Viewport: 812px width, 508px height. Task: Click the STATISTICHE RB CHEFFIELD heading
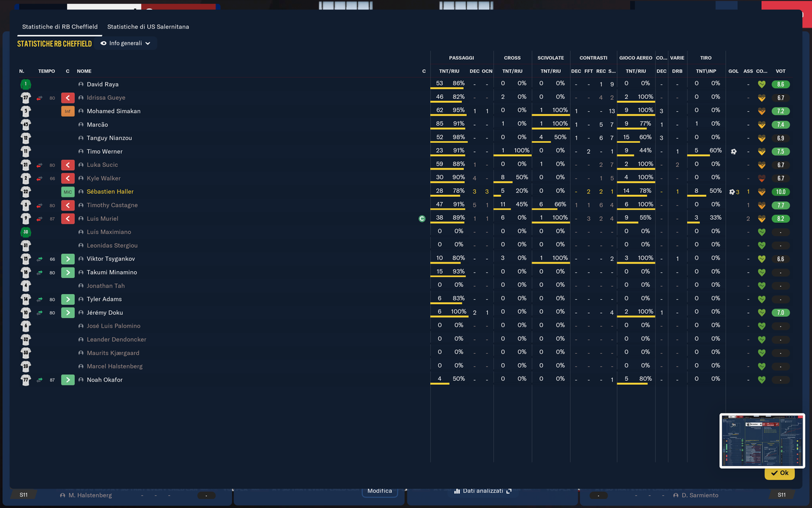55,44
